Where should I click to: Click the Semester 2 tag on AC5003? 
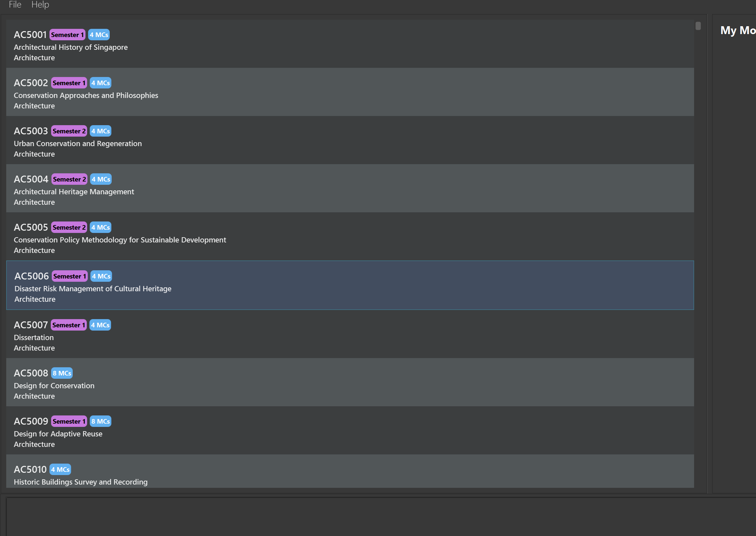[69, 131]
